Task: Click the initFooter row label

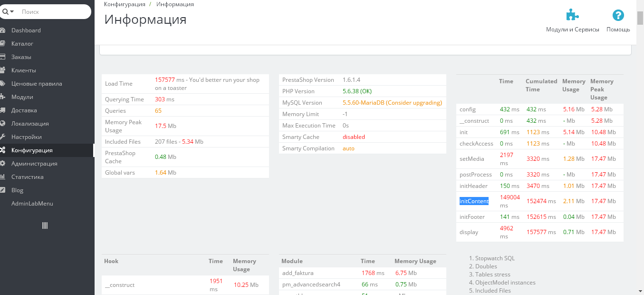Action: point(472,217)
